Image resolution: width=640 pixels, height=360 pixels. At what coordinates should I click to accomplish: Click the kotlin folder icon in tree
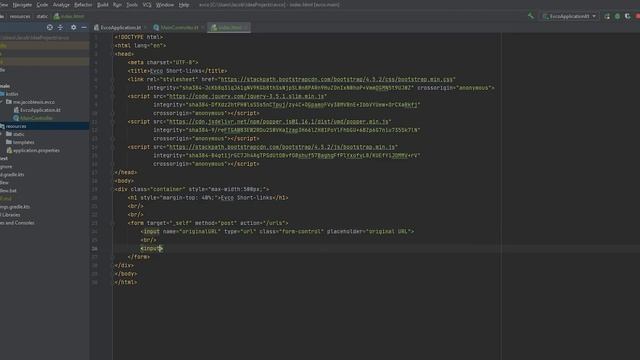(2, 94)
